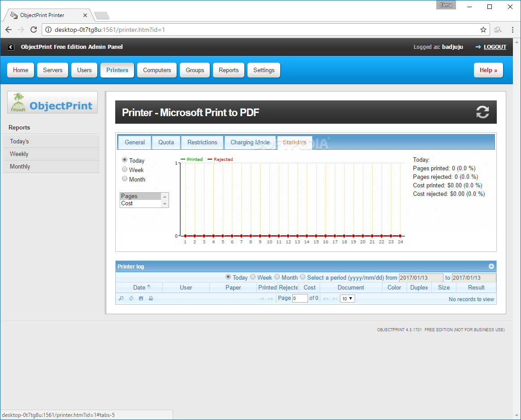Screen dimensions: 521x420
Task: Open the Charging Mode tab
Action: point(250,143)
